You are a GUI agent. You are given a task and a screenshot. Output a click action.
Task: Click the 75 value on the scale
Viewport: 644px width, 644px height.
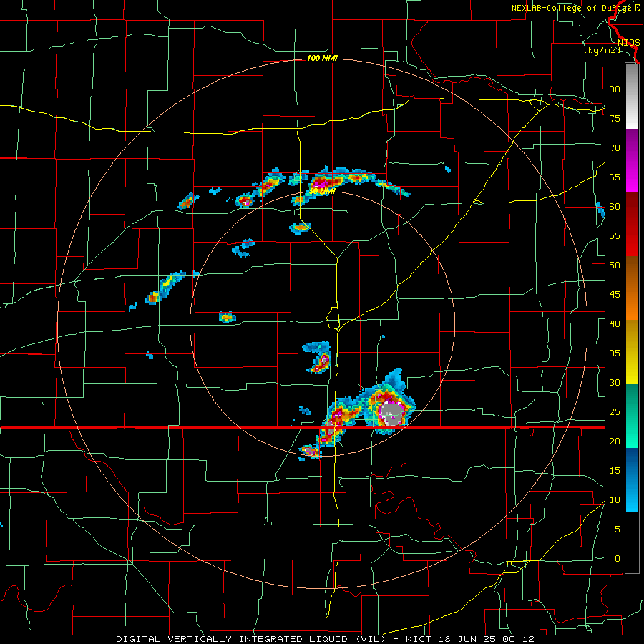tap(615, 118)
